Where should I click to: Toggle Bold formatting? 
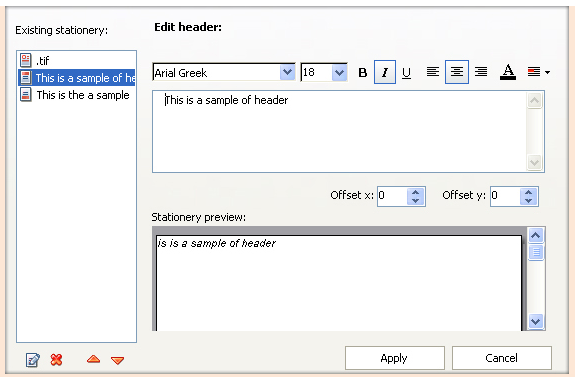click(362, 72)
